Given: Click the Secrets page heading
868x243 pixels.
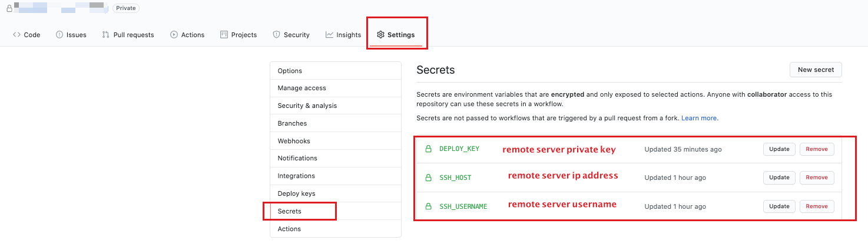Looking at the screenshot, I should tap(436, 70).
